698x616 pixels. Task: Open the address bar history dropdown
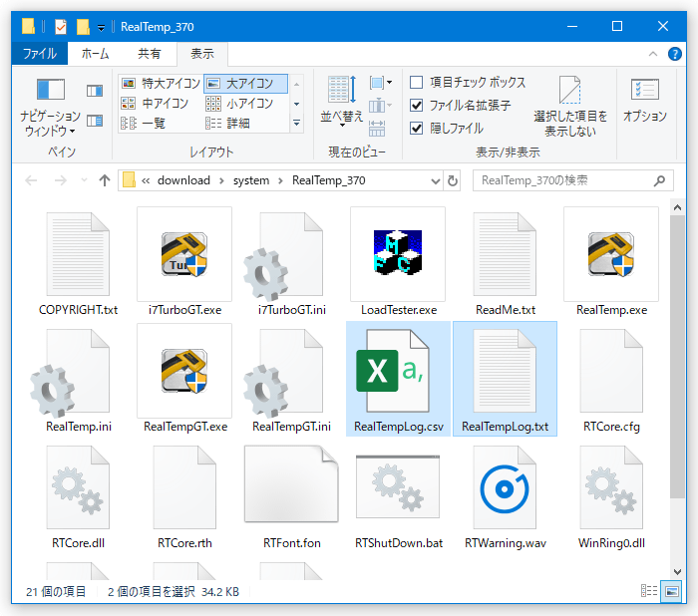[x=436, y=180]
